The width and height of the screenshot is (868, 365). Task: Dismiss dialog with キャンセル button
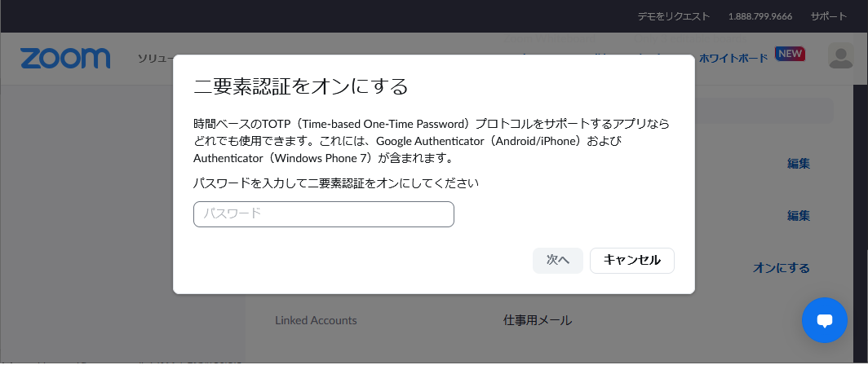(631, 261)
